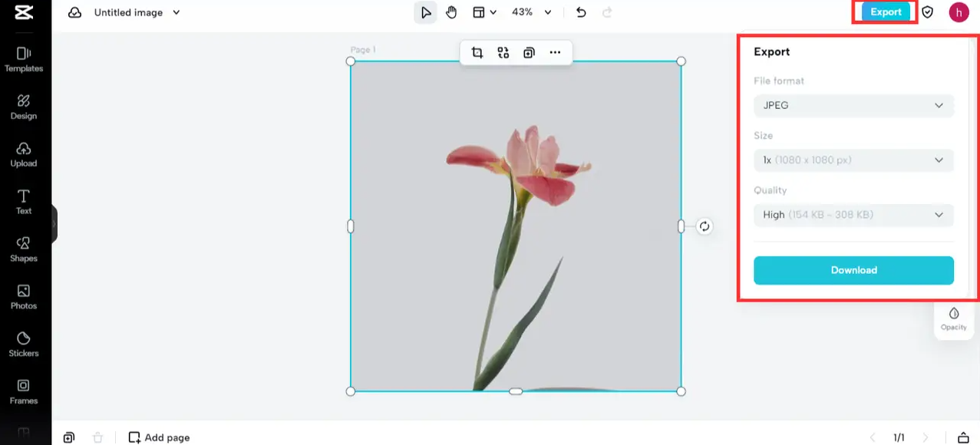The height and width of the screenshot is (445, 980).
Task: Expand the High quality dropdown
Action: point(853,215)
